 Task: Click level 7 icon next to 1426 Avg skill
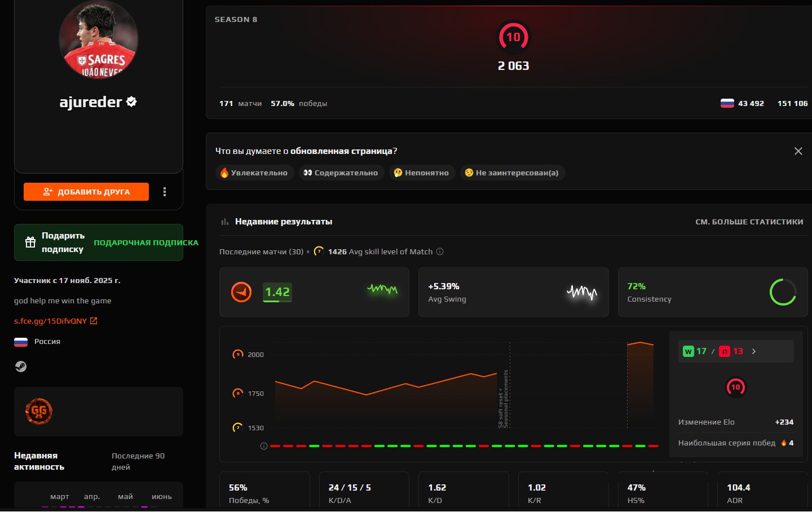(x=319, y=251)
